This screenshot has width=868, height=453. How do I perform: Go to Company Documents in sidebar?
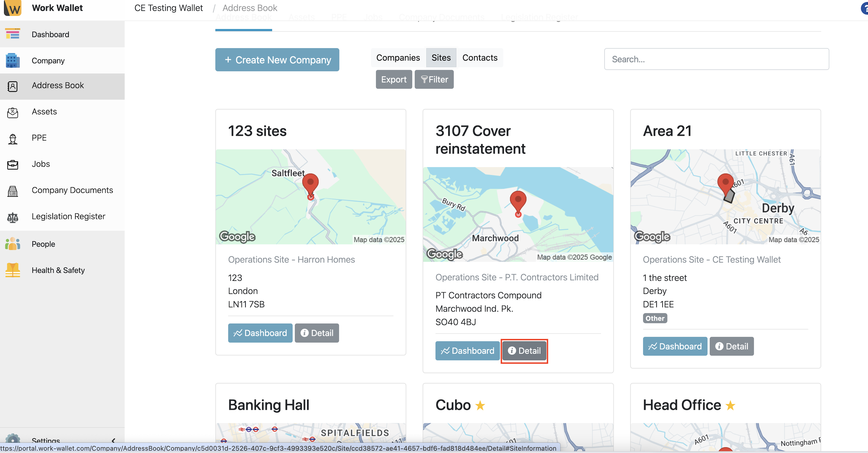tap(62, 190)
